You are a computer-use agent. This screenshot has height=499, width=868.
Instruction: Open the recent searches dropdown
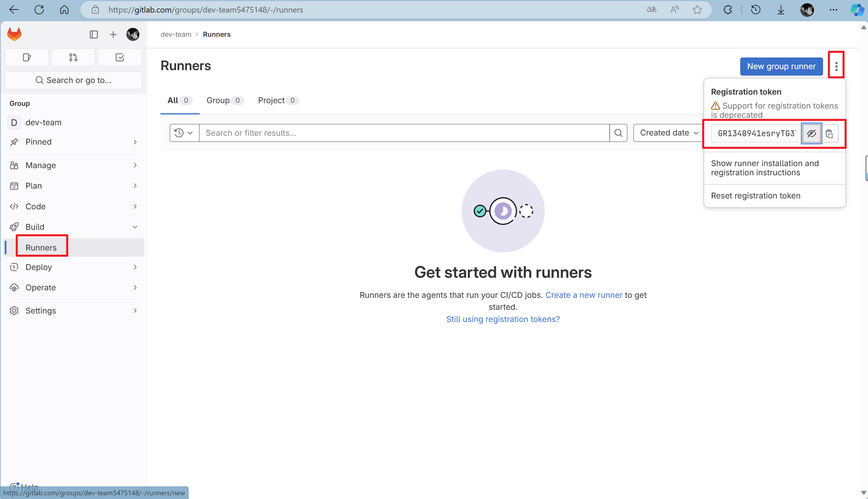pos(184,133)
